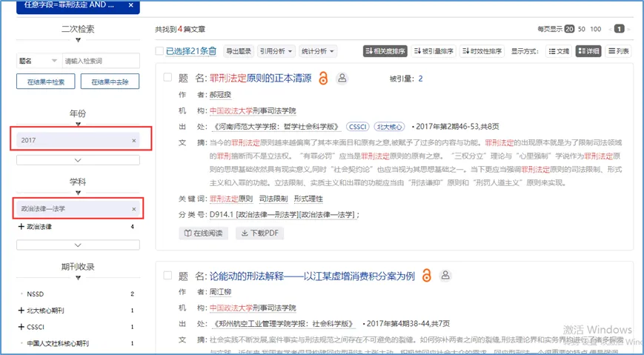644x355 pixels.
Task: Collapse the 二次检索 section arrow
Action: [x=78, y=40]
